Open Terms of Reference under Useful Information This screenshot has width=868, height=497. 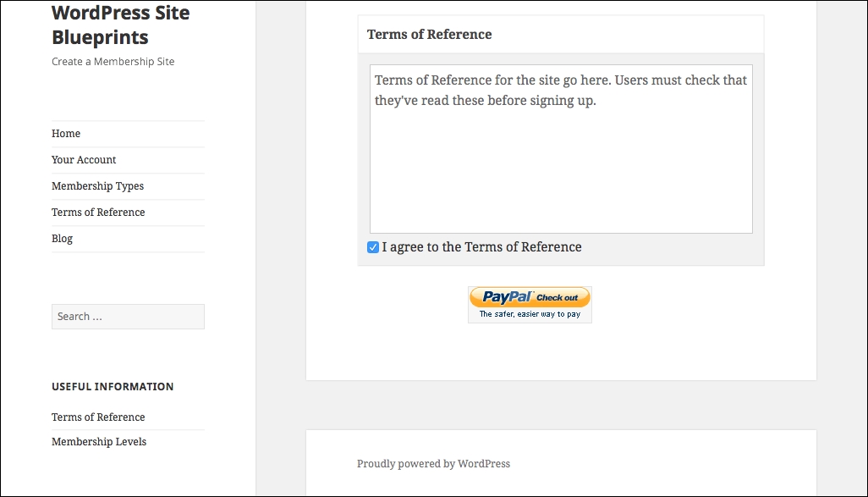tap(98, 417)
